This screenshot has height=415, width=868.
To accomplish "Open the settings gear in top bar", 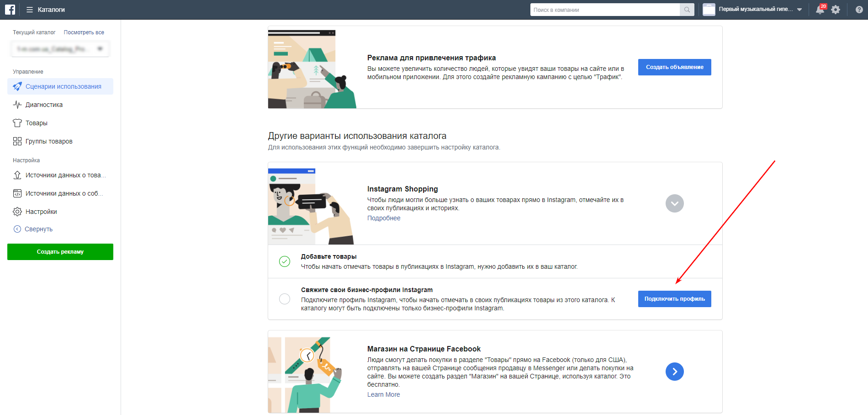I will (836, 10).
